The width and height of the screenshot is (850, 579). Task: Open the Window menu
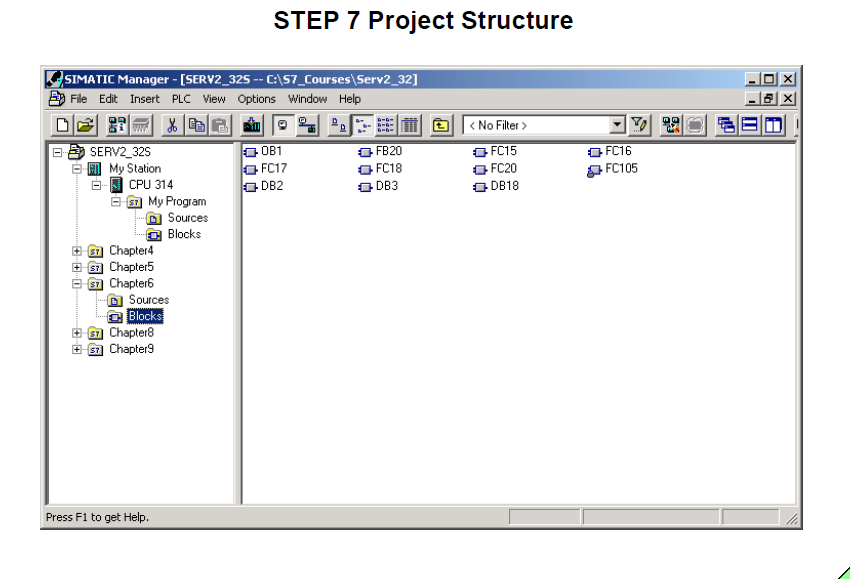pyautogui.click(x=307, y=99)
